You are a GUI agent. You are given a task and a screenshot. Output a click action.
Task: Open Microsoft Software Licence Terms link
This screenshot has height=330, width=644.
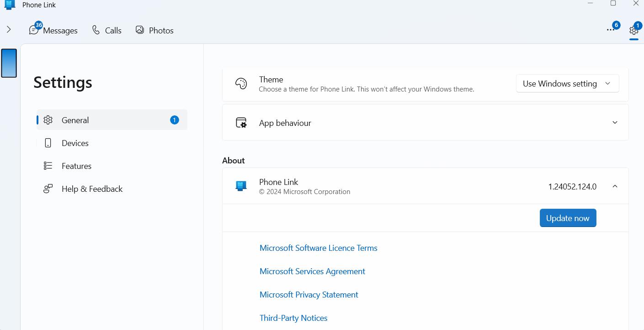tap(318, 248)
